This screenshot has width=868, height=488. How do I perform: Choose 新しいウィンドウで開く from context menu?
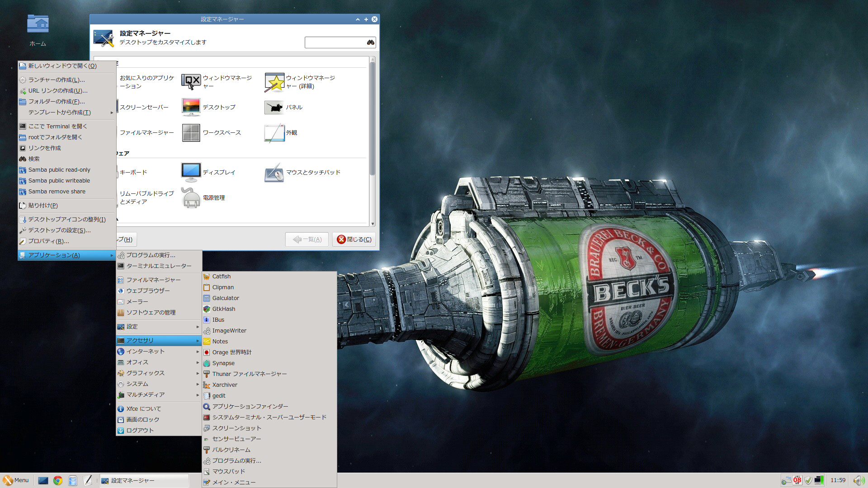point(67,66)
